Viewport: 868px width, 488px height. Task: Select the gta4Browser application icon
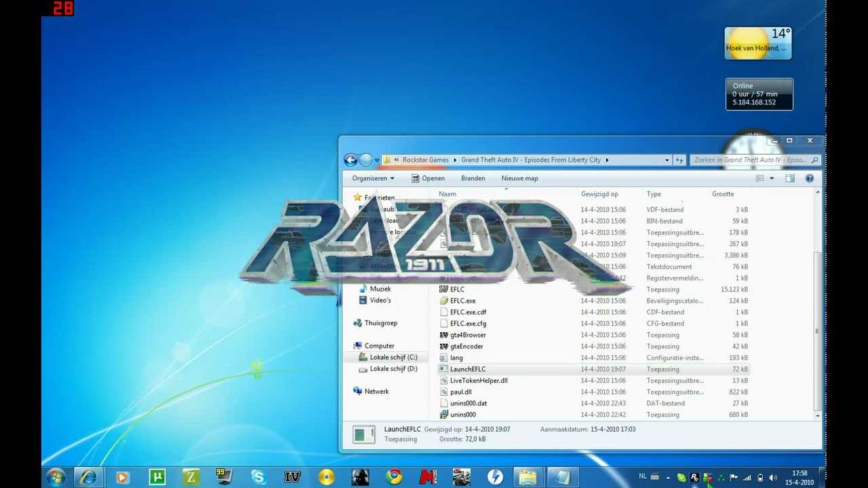pyautogui.click(x=444, y=335)
